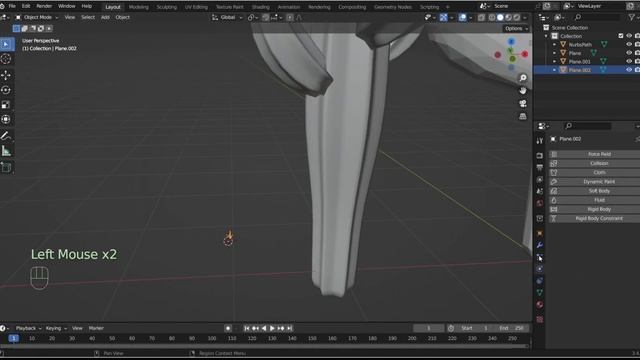
Task: Open the viewport Options dropdown
Action: click(x=516, y=29)
